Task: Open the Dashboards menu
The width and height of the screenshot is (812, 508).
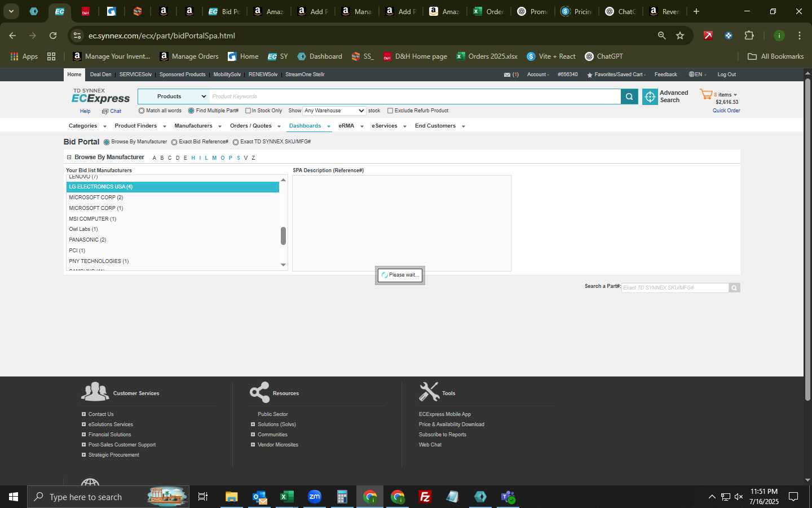Action: click(x=310, y=126)
